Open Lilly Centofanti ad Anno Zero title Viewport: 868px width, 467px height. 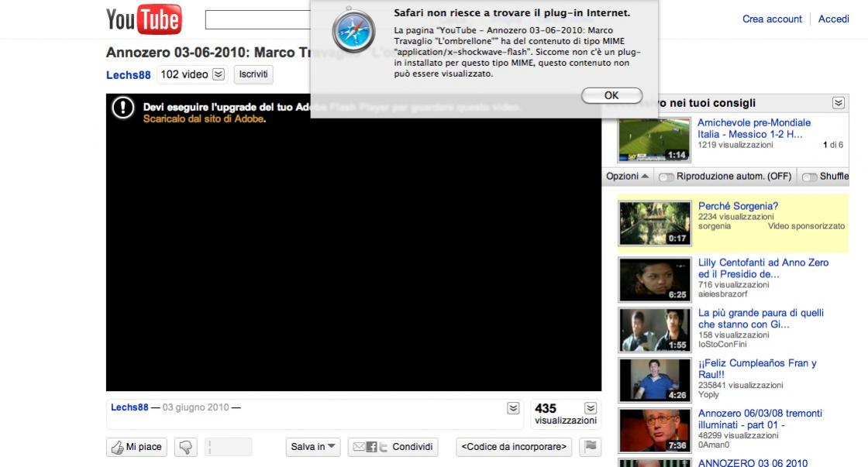pyautogui.click(x=763, y=269)
